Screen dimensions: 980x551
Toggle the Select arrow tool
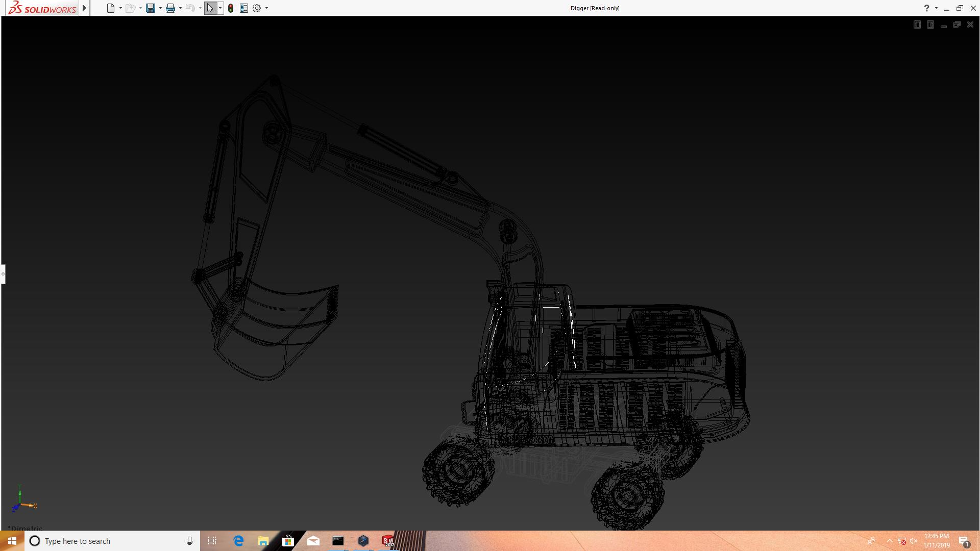click(x=210, y=8)
